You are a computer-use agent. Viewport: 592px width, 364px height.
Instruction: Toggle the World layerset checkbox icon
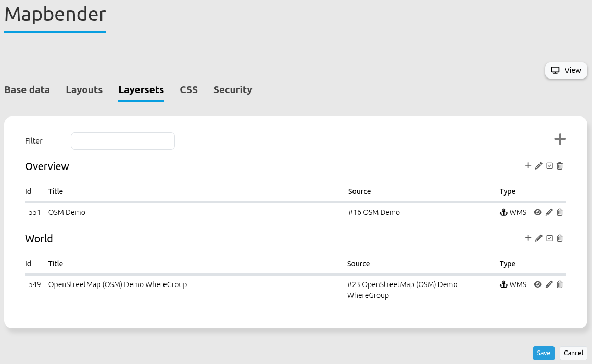(549, 238)
